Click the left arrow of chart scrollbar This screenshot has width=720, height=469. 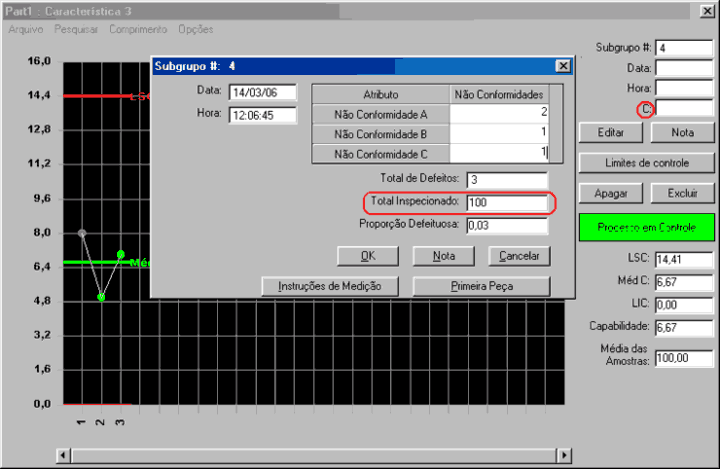(63, 456)
